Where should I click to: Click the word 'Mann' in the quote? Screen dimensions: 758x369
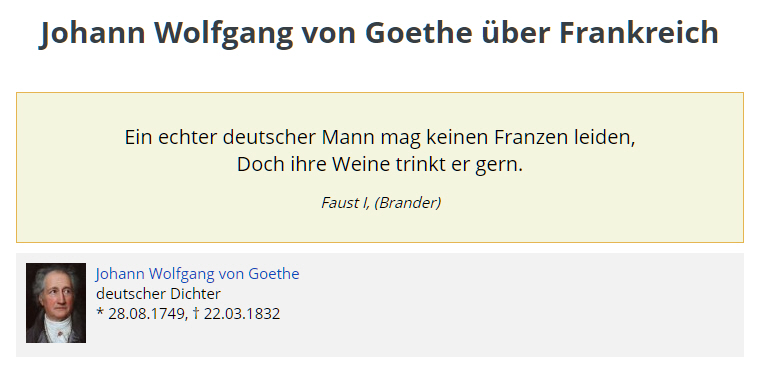pos(348,137)
